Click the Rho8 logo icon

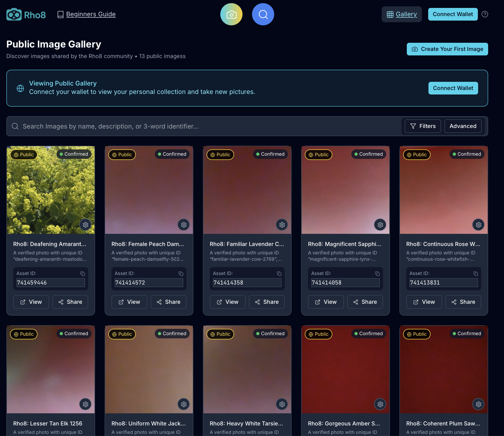[14, 14]
